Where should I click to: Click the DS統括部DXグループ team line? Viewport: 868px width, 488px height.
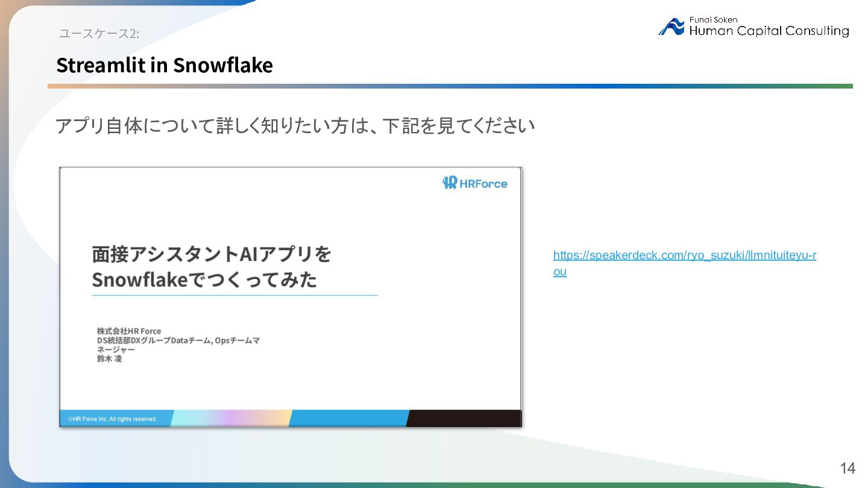click(x=178, y=340)
